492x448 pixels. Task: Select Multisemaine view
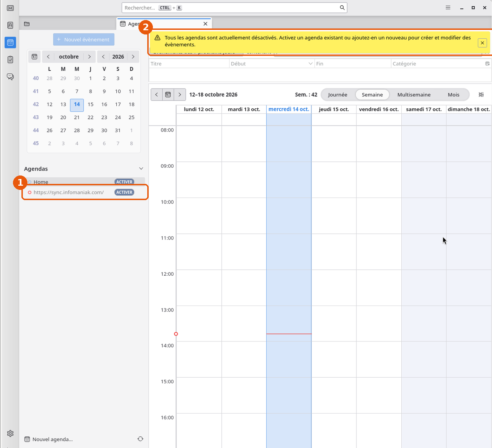click(x=414, y=95)
